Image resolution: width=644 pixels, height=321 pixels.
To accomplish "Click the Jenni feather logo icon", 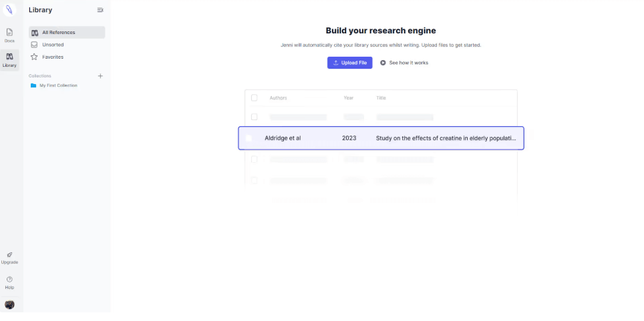I will click(9, 10).
